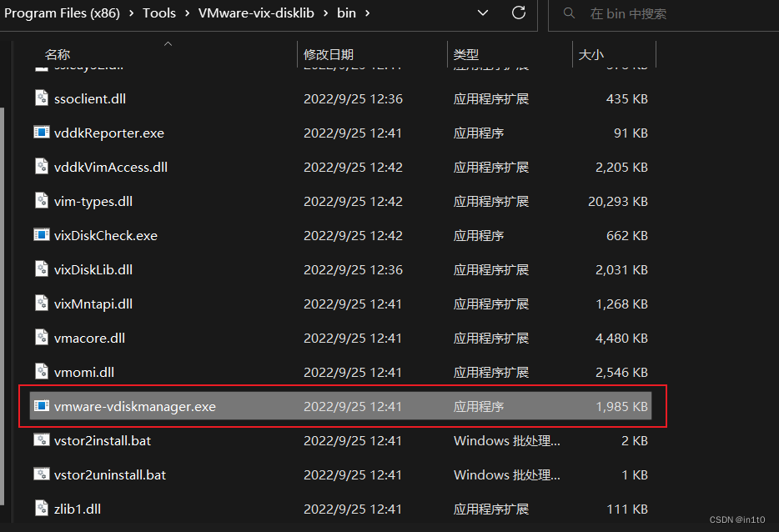
Task: Click size value 662 KB
Action: click(x=627, y=235)
